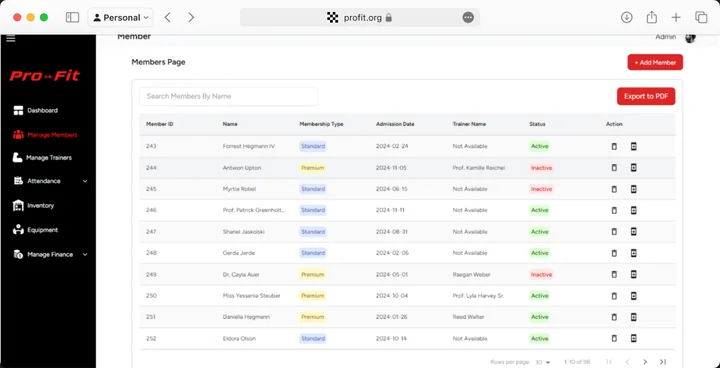The image size is (720, 368).
Task: Delete member 250 Miss Yessenia Steuber
Action: tap(614, 296)
